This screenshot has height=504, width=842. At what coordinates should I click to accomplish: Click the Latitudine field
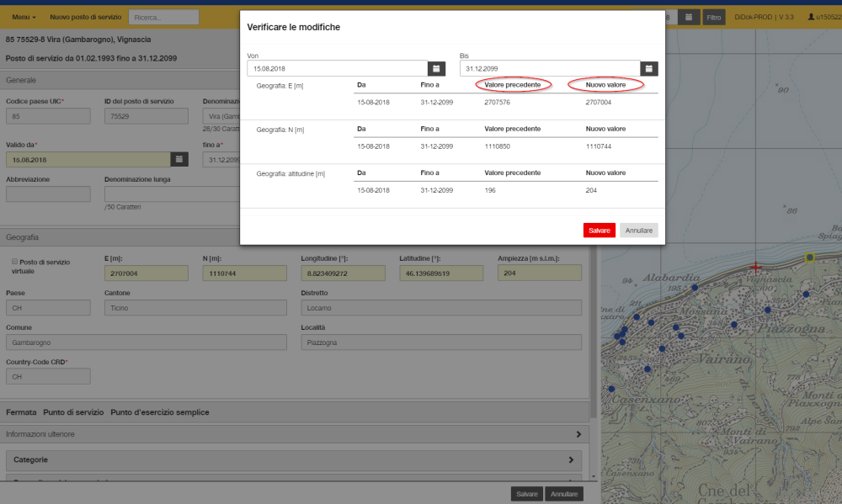pyautogui.click(x=441, y=273)
